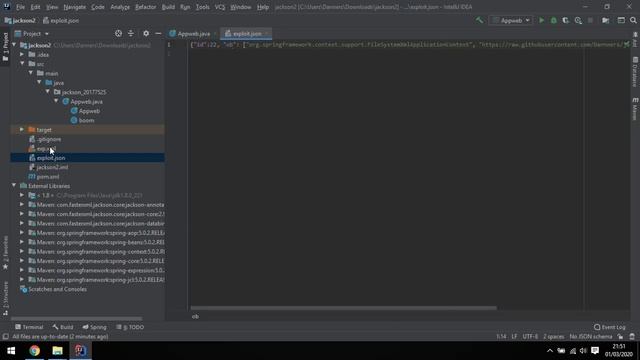Collapse the jackson_20177525 package
640x360 pixels.
[x=48, y=92]
